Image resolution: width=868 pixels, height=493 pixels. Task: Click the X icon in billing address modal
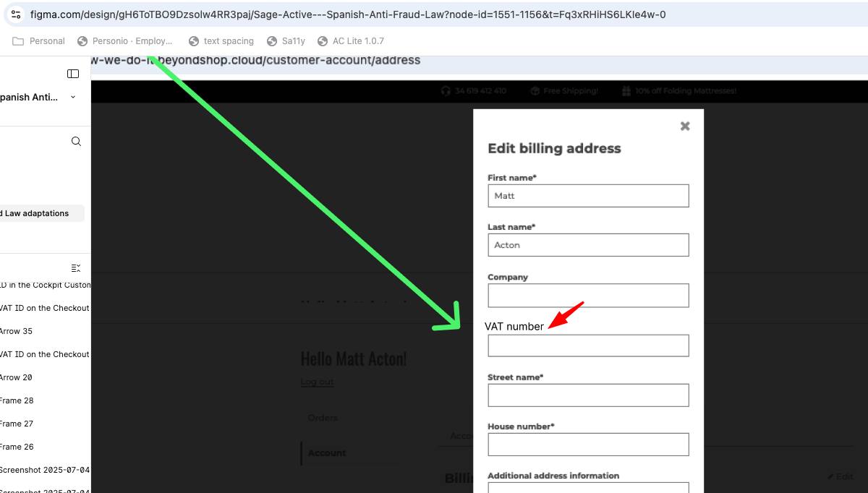(685, 127)
